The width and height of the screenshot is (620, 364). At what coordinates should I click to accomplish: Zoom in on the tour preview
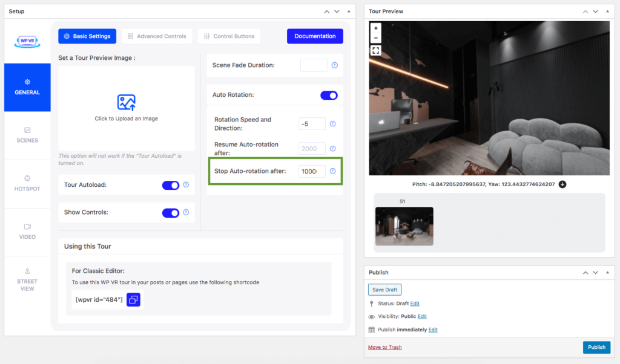(x=376, y=28)
